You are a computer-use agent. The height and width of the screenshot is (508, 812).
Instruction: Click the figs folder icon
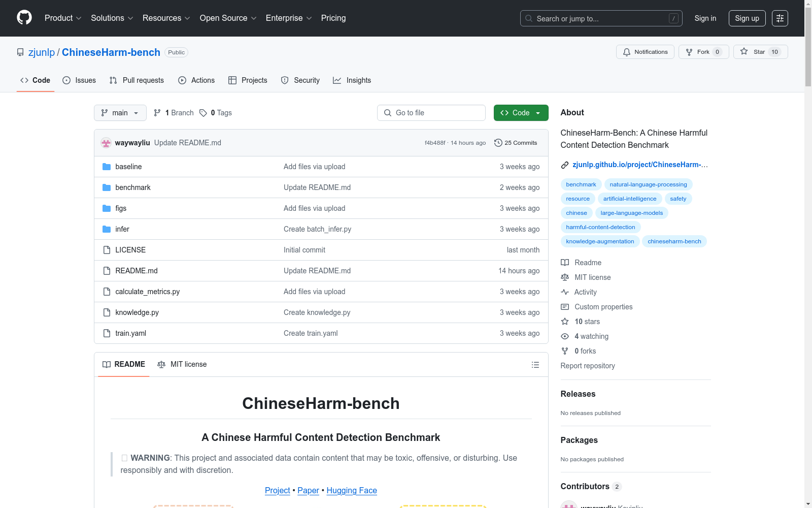tap(107, 208)
